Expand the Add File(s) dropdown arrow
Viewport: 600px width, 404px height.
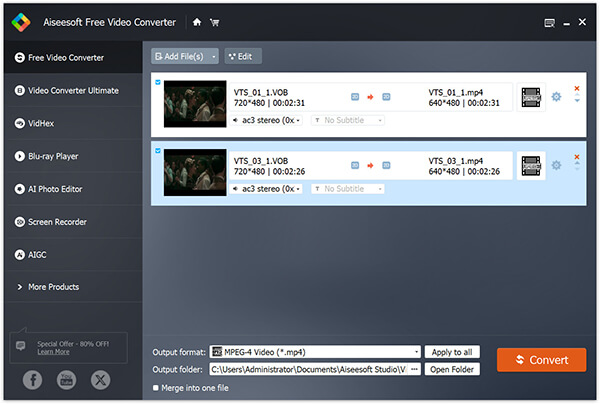[x=214, y=57]
